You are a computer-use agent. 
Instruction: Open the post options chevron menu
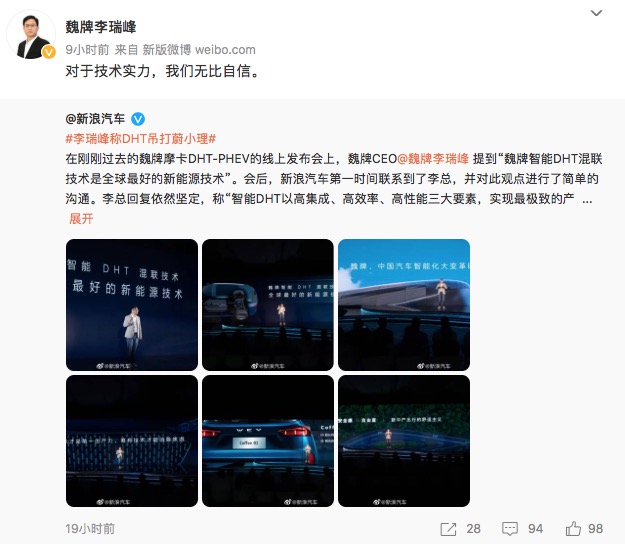pyautogui.click(x=596, y=13)
